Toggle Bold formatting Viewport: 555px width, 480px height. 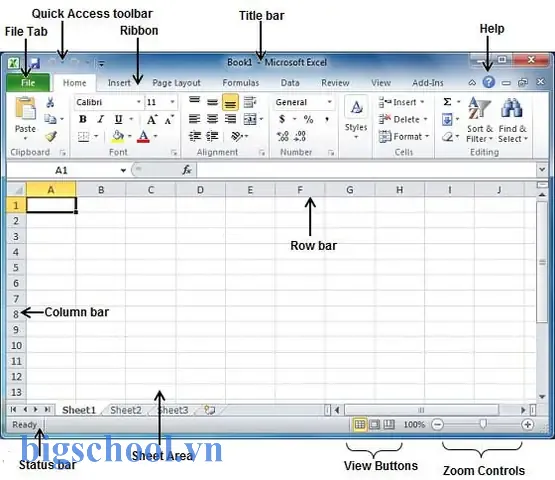point(83,119)
